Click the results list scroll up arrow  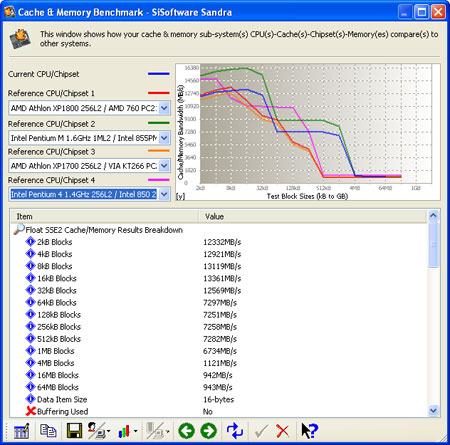point(433,216)
